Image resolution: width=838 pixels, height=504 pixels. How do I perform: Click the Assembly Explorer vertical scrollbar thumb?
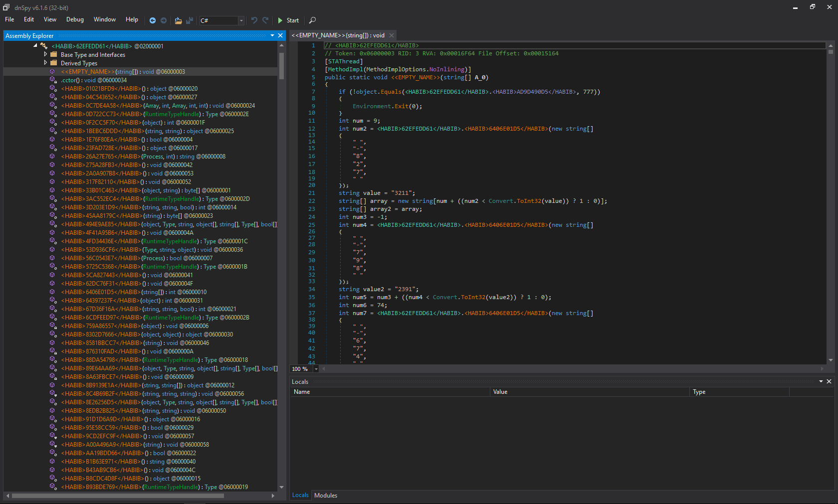281,65
